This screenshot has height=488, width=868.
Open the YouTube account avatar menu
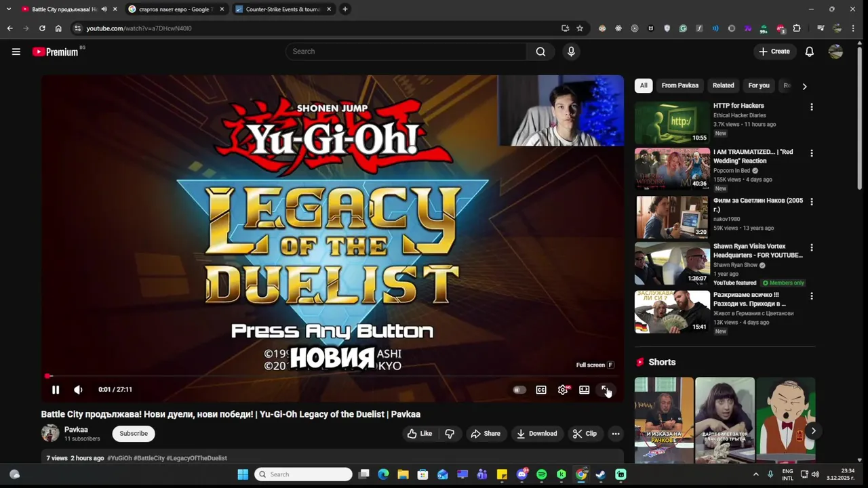pyautogui.click(x=835, y=52)
